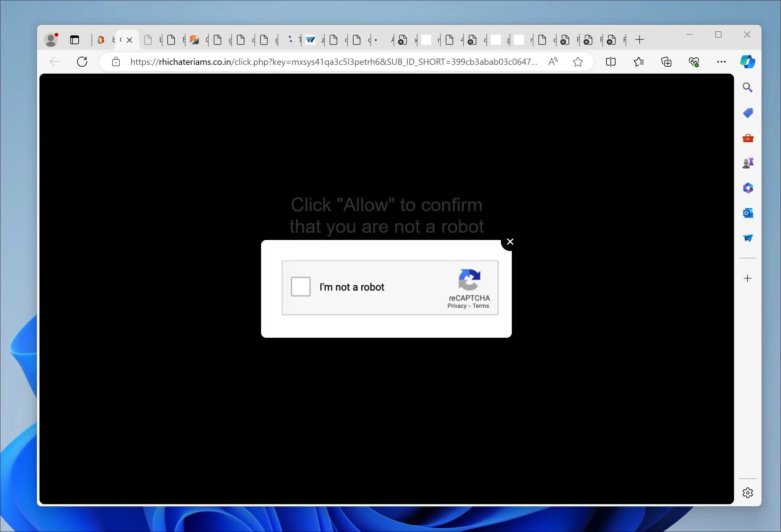Open sidebar settings gear
This screenshot has height=532, width=781.
pos(747,493)
